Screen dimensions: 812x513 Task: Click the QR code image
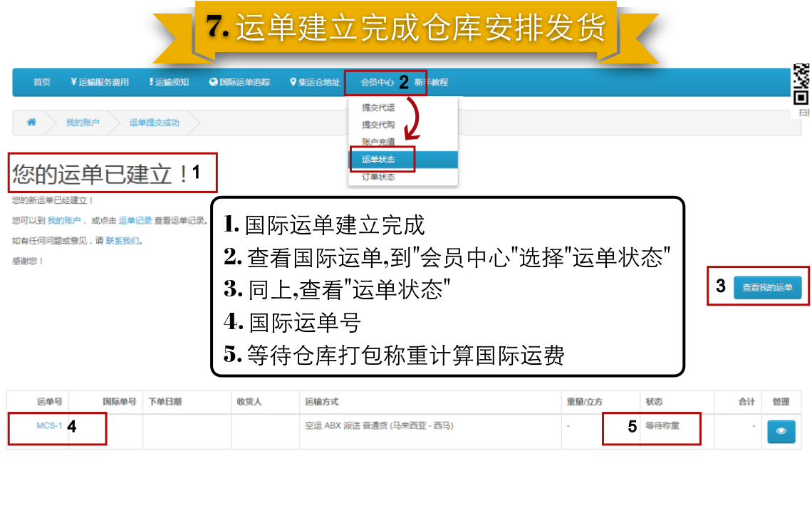coord(801,84)
